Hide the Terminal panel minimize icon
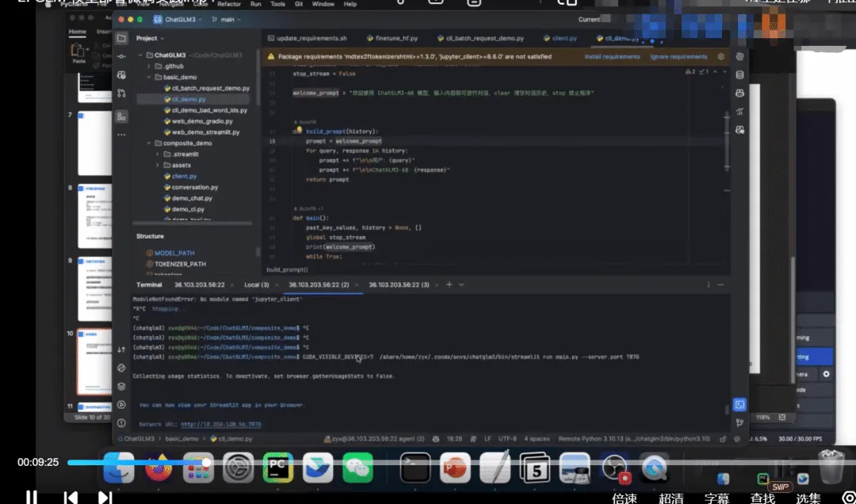This screenshot has height=504, width=856. pos(720,284)
